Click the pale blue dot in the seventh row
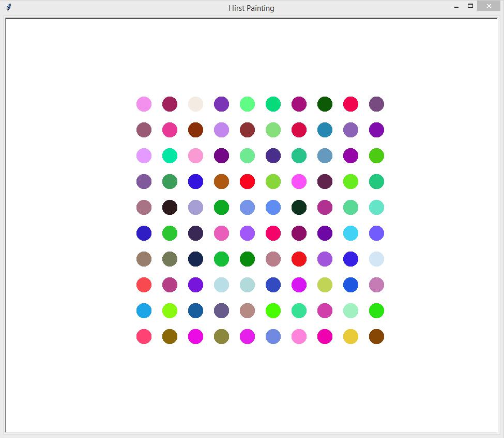This screenshot has width=504, height=438. 376,259
